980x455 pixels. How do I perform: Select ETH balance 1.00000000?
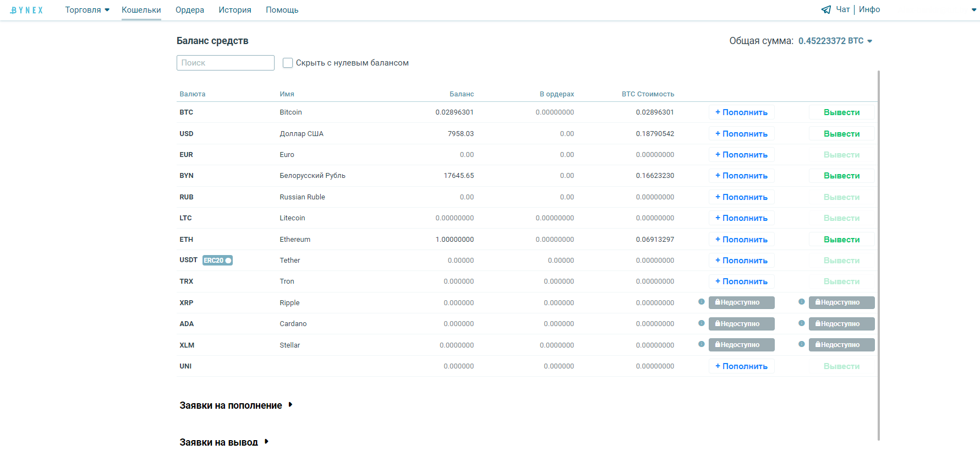pos(455,240)
